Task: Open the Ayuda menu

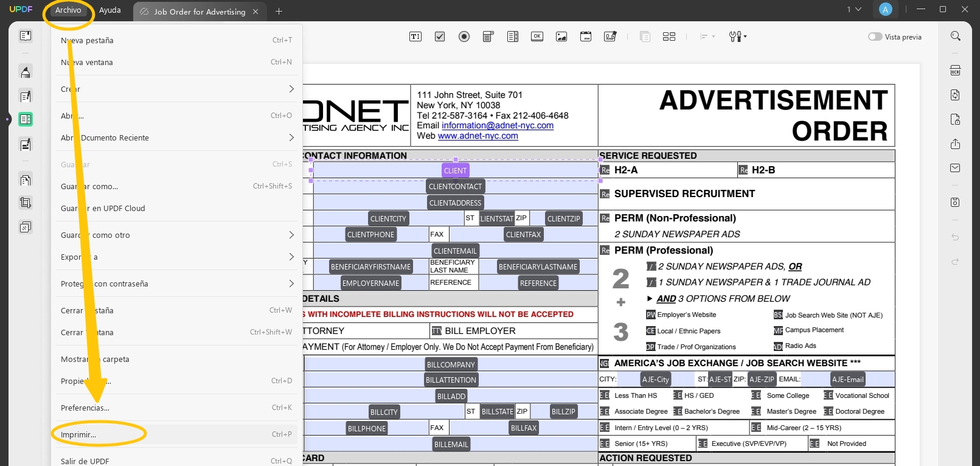Action: pyautogui.click(x=110, y=10)
